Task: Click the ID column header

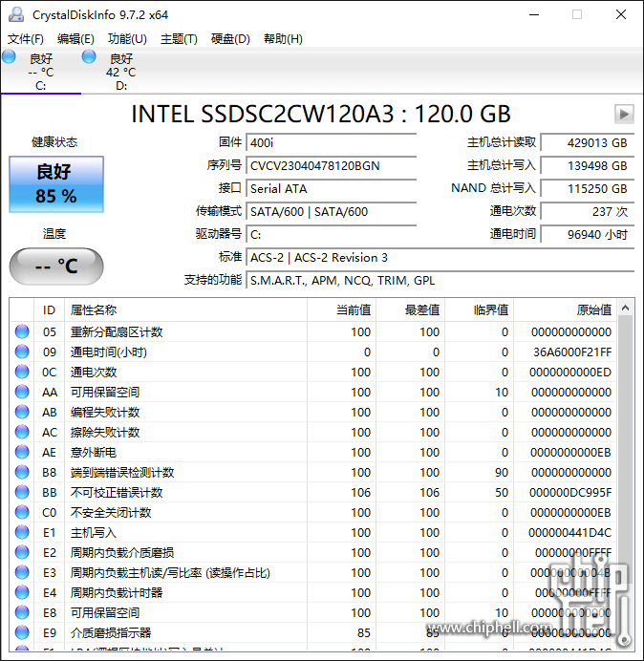Action: pos(49,310)
